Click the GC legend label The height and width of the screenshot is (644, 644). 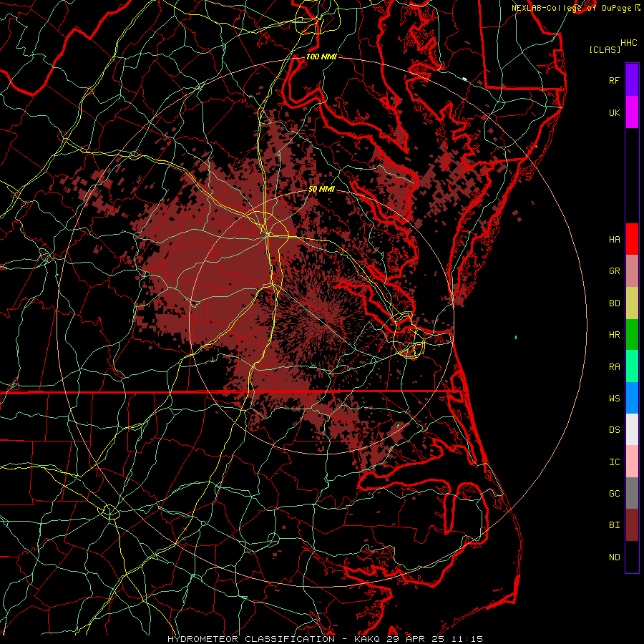(x=614, y=494)
